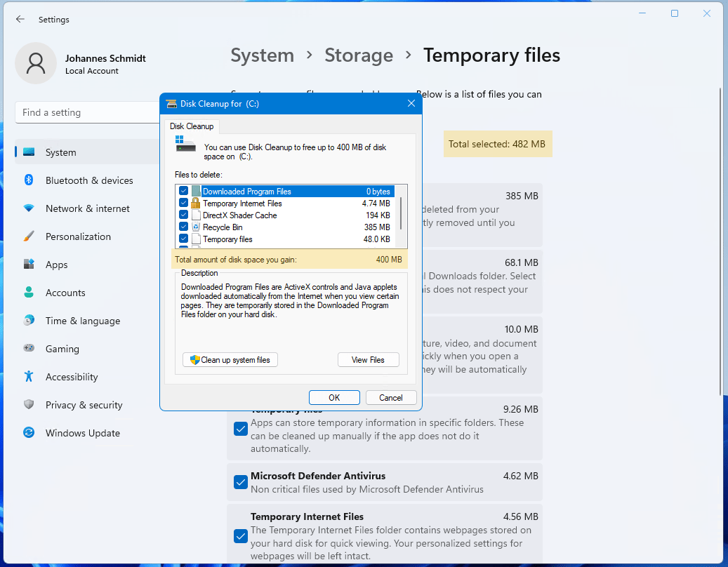Image resolution: width=728 pixels, height=567 pixels.
Task: Click the Find a setting search box
Action: [84, 112]
